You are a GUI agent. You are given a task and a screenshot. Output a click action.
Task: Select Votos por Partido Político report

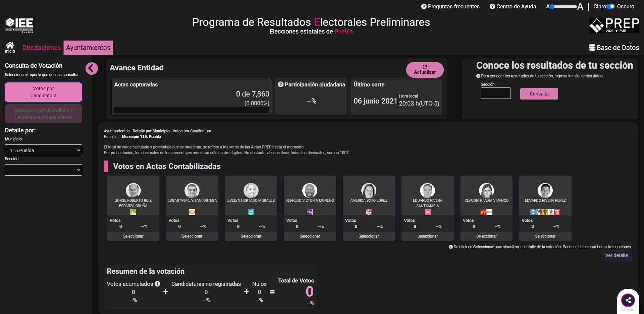43,114
